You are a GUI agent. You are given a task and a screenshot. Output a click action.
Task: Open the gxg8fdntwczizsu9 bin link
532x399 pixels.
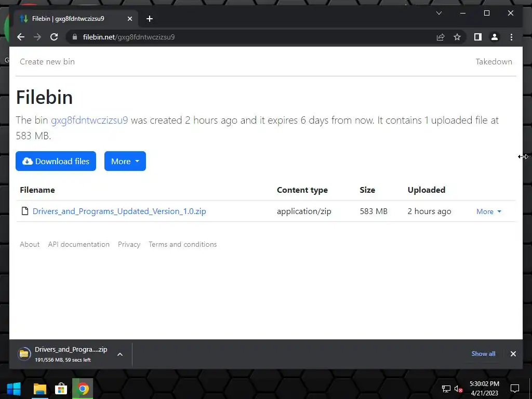point(89,120)
